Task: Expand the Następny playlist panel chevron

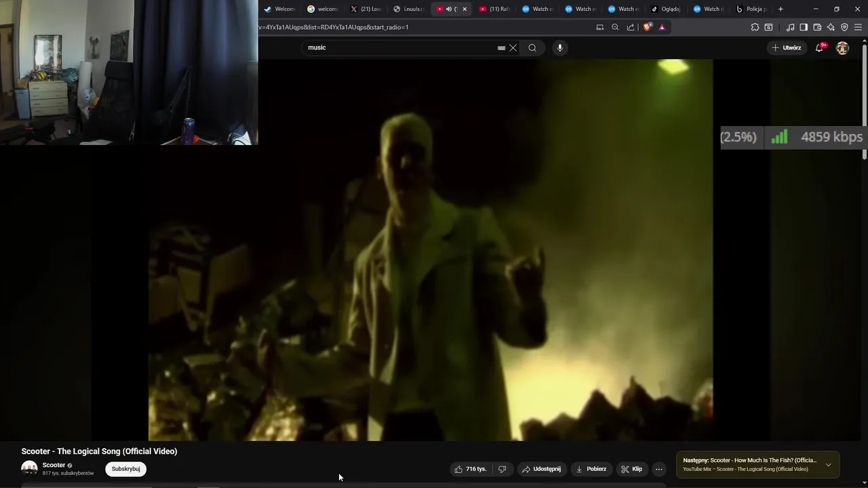Action: 828,465
